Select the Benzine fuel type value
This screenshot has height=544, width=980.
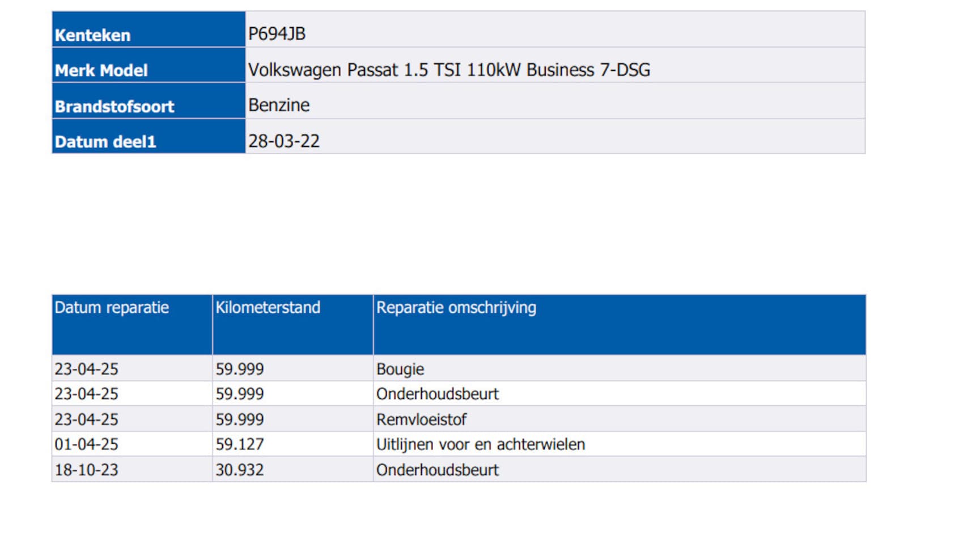click(x=279, y=105)
